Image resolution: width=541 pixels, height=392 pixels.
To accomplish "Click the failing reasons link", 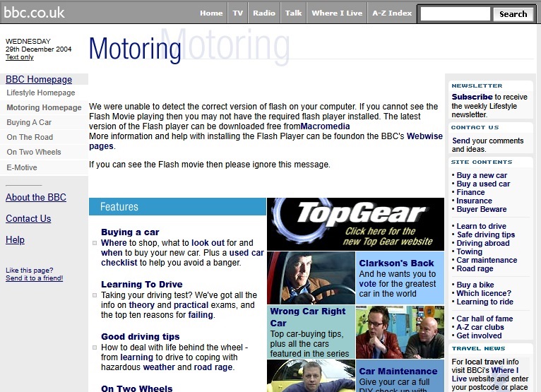I will (201, 315).
